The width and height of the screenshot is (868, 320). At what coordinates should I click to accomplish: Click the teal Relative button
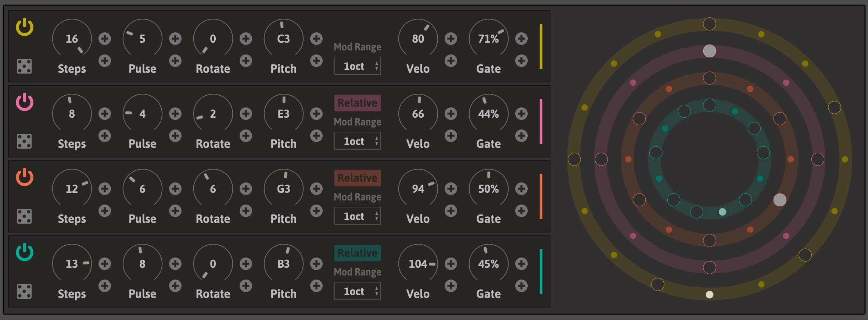coord(357,253)
